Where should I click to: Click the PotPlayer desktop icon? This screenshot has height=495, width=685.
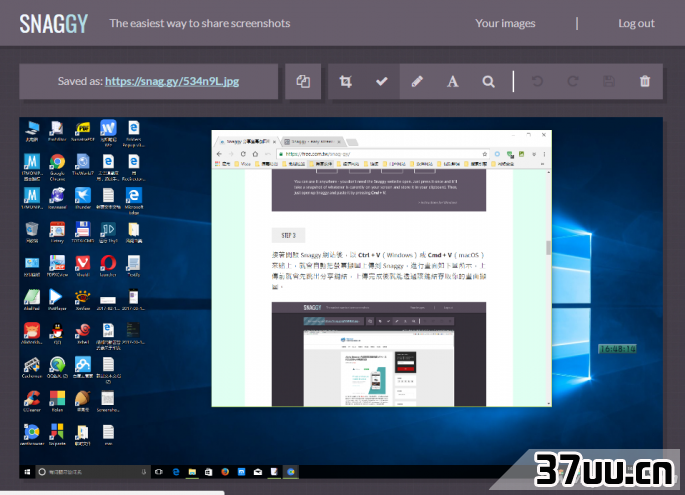coord(56,299)
